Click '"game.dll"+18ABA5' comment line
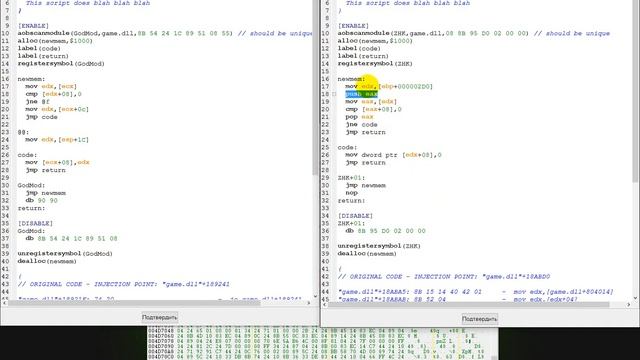 [x=476, y=291]
